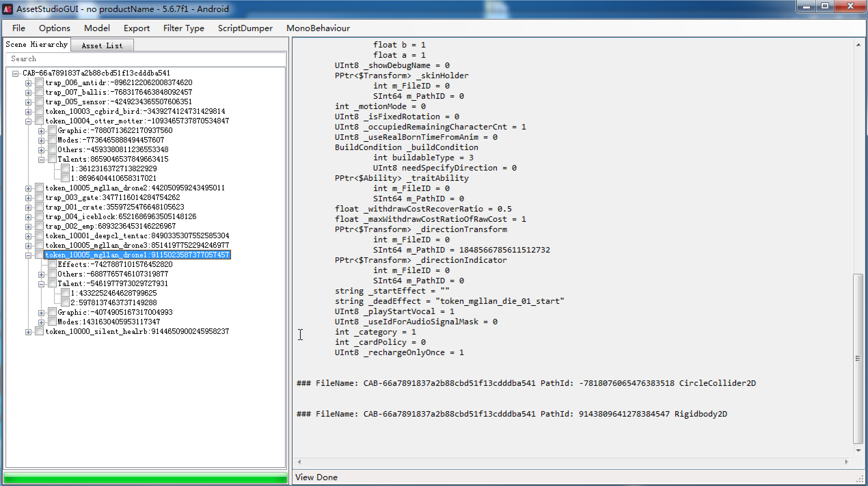Click the scroll down arrow in text panel
The image size is (868, 486).
[x=858, y=451]
